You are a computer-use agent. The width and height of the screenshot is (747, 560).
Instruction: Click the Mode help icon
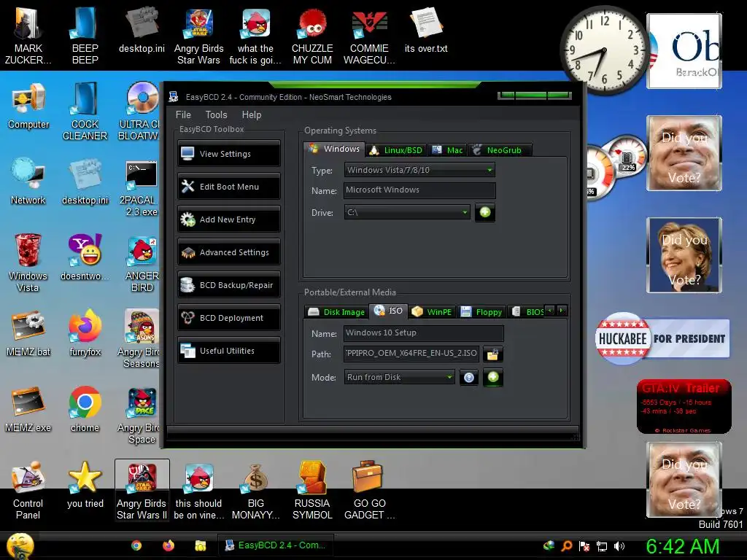click(469, 378)
